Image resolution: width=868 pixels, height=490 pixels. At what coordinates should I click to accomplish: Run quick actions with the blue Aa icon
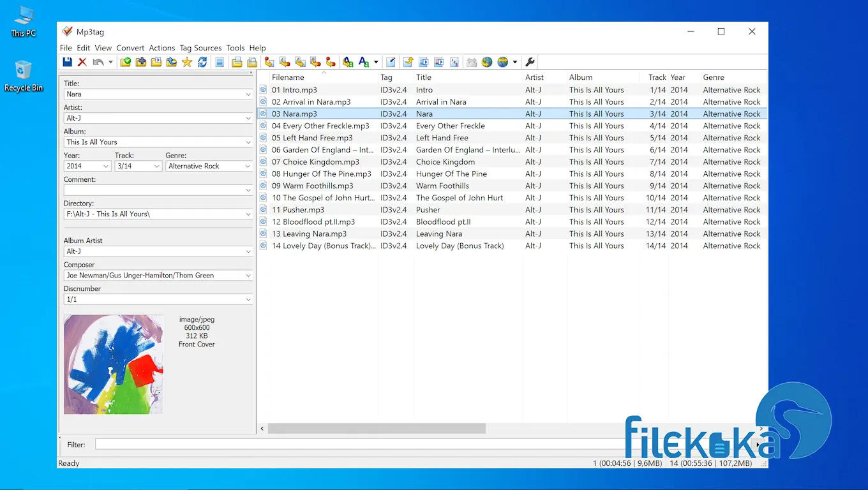(x=364, y=62)
